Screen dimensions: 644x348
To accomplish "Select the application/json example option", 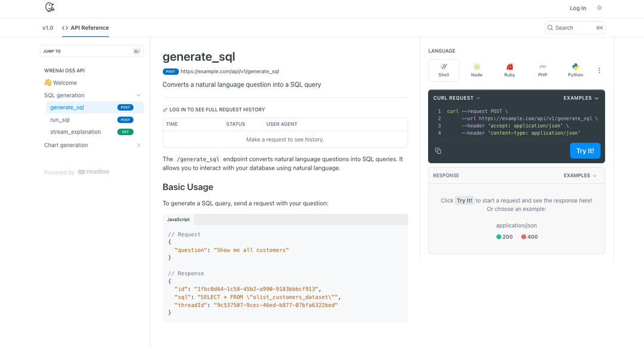I will tap(516, 225).
